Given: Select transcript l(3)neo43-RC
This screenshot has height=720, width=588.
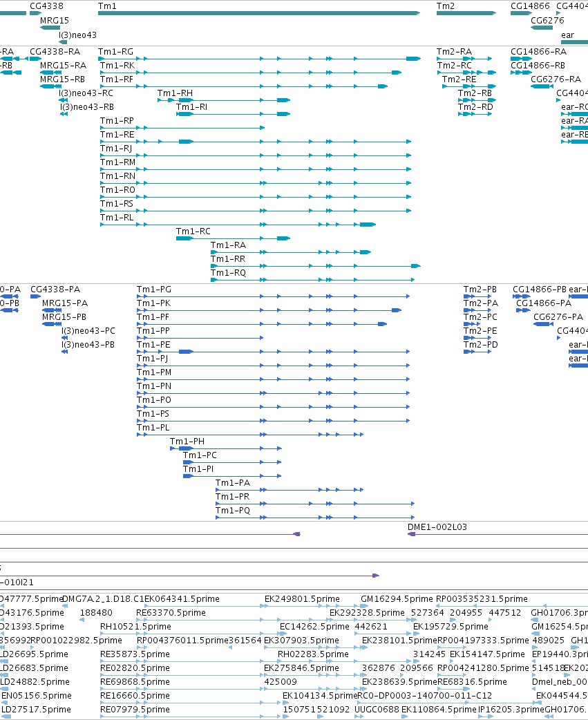Looking at the screenshot, I should 64,100.
